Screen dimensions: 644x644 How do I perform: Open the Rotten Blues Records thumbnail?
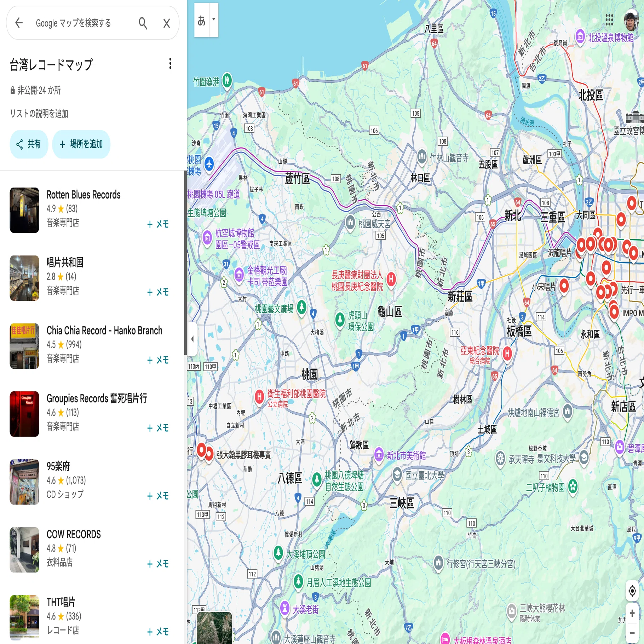click(x=24, y=210)
